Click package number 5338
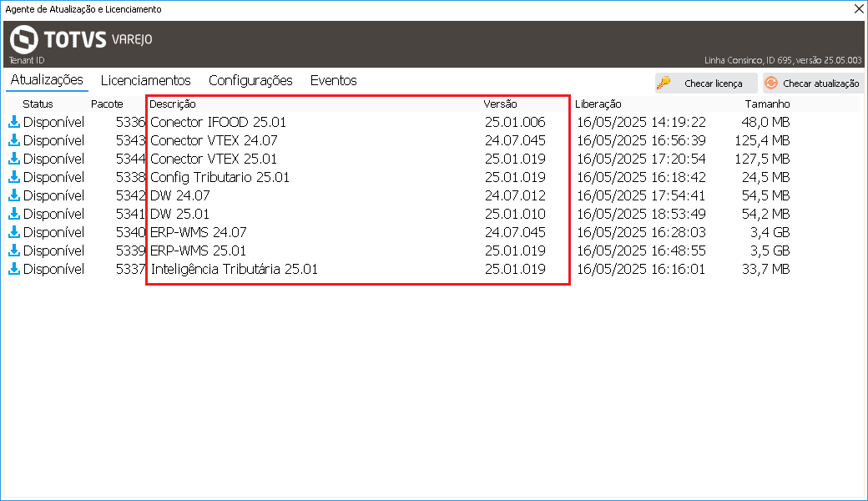Viewport: 868px width, 501px height. tap(130, 176)
